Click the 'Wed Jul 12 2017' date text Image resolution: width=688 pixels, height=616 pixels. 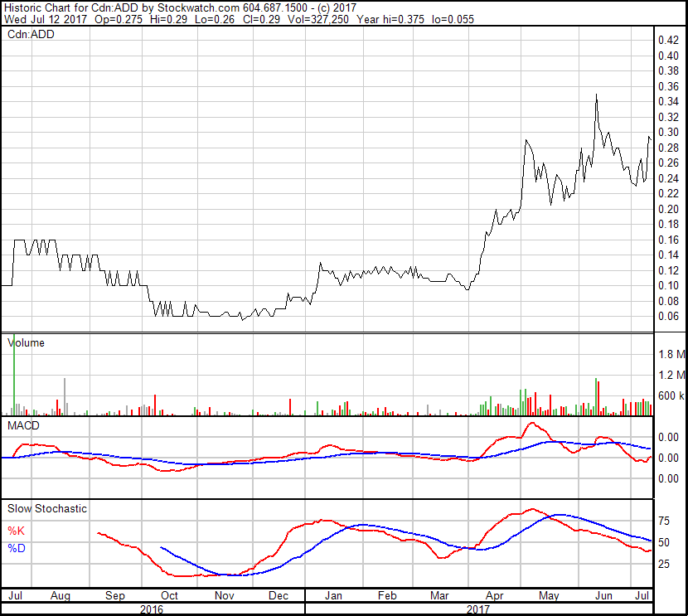pyautogui.click(x=46, y=19)
